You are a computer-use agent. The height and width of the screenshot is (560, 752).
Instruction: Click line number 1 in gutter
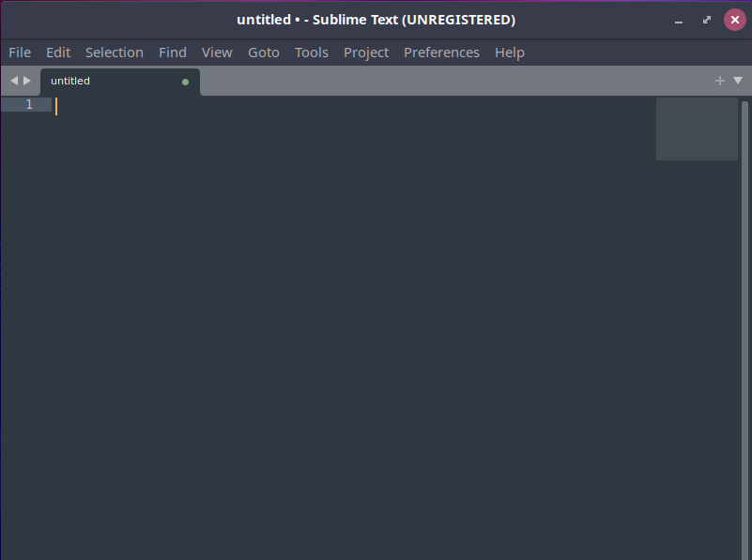(x=29, y=104)
